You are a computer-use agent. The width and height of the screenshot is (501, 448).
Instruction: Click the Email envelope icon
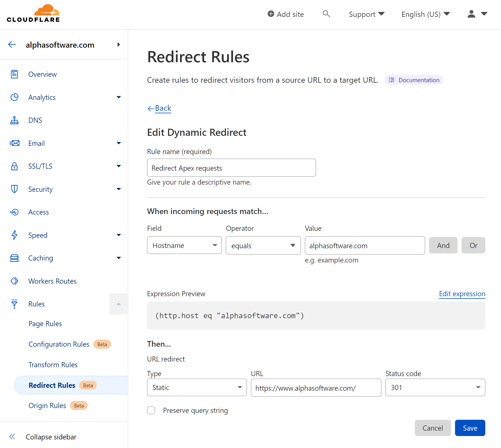coord(14,143)
